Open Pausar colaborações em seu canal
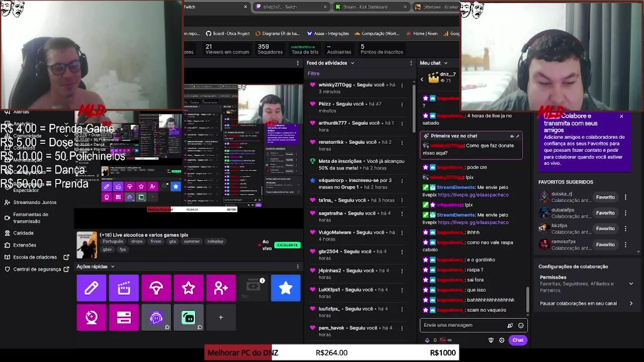 click(x=586, y=304)
